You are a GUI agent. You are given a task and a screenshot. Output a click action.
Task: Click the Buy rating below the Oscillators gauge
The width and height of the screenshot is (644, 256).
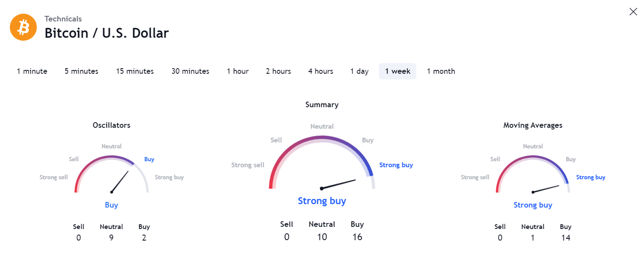[x=111, y=205]
